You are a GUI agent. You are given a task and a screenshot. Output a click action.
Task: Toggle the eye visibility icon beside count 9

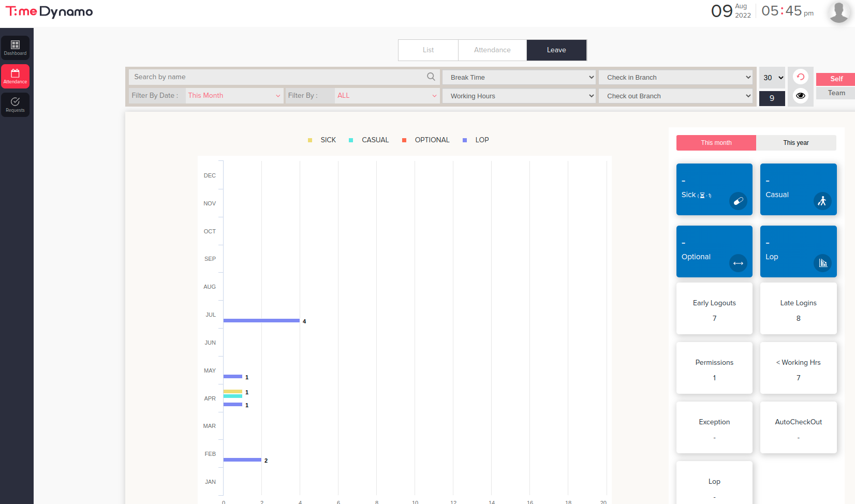pyautogui.click(x=800, y=96)
